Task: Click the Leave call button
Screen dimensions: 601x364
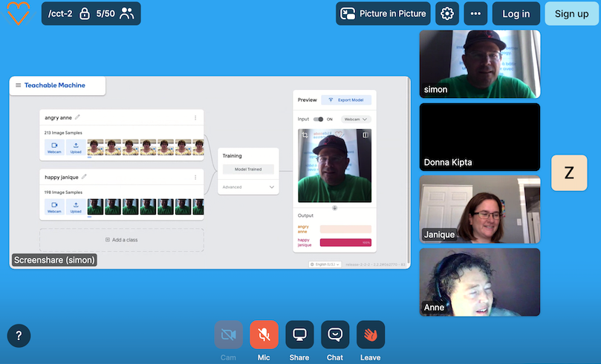Action: 371,335
